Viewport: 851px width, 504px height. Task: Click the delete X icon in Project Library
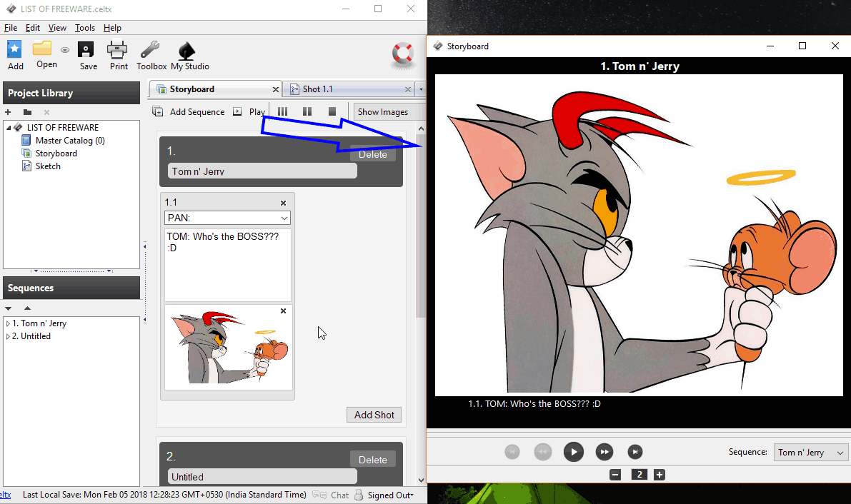[x=46, y=112]
